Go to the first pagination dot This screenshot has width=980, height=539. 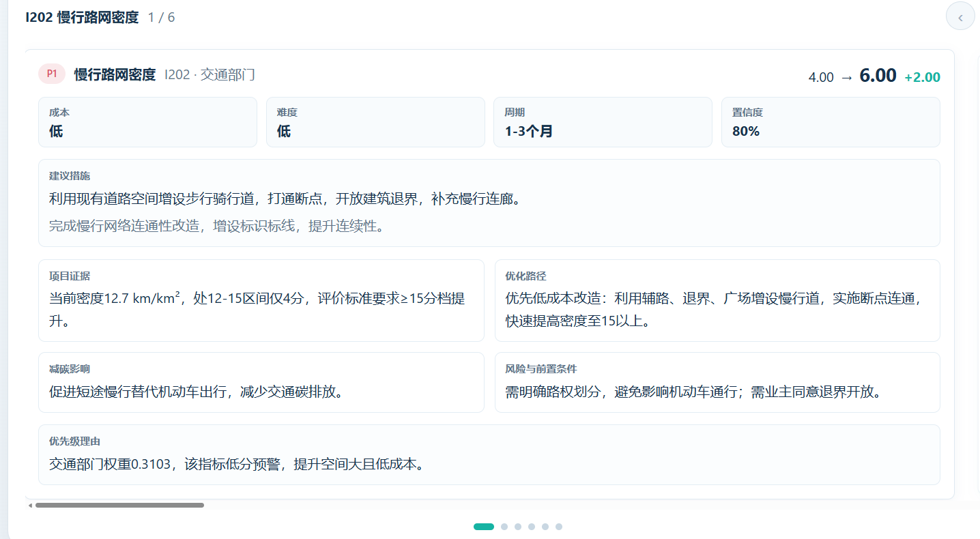pyautogui.click(x=484, y=527)
